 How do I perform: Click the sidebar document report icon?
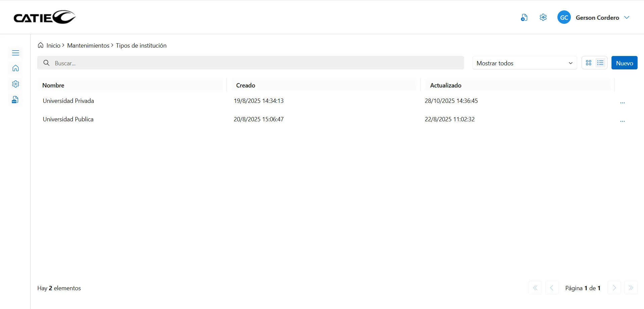click(x=15, y=100)
